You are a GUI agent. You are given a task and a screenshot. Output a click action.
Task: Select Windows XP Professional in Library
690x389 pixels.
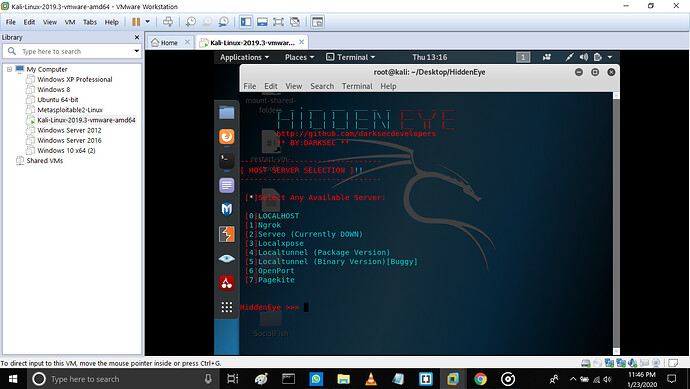pos(74,79)
